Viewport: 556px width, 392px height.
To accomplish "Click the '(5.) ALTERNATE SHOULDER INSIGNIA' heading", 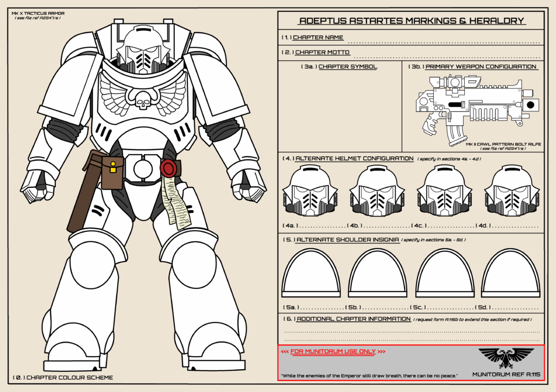I will point(342,240).
